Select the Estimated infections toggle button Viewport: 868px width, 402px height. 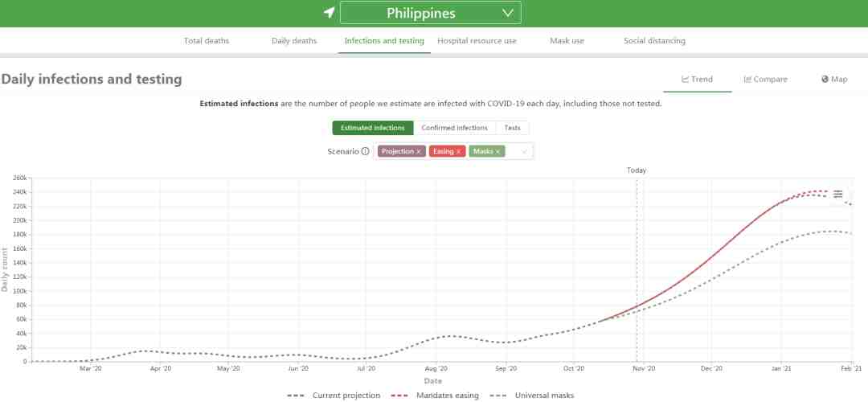(x=373, y=128)
